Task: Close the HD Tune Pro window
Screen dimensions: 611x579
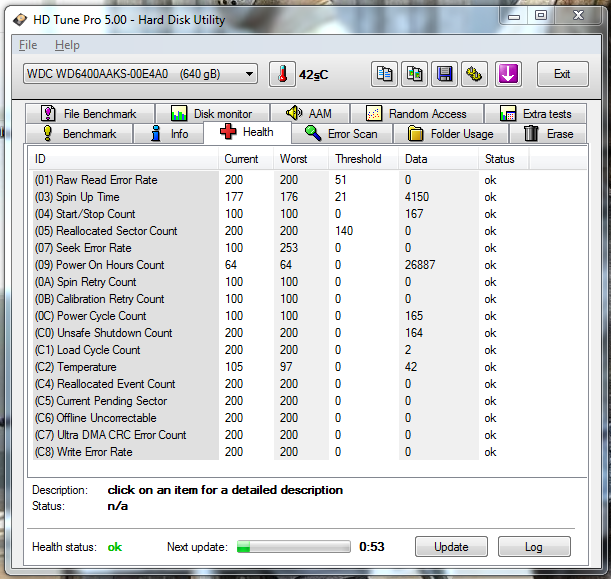Action: click(x=578, y=16)
